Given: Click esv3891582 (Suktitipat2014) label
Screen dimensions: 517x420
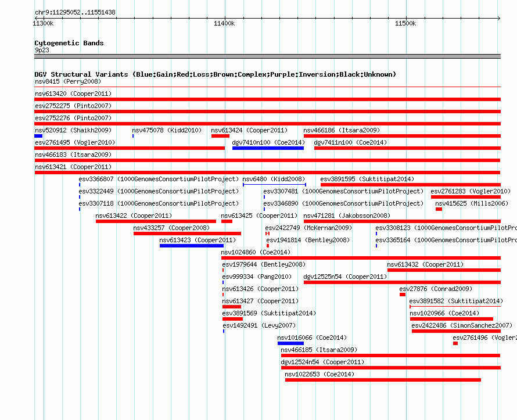Looking at the screenshot, I should [456, 301].
